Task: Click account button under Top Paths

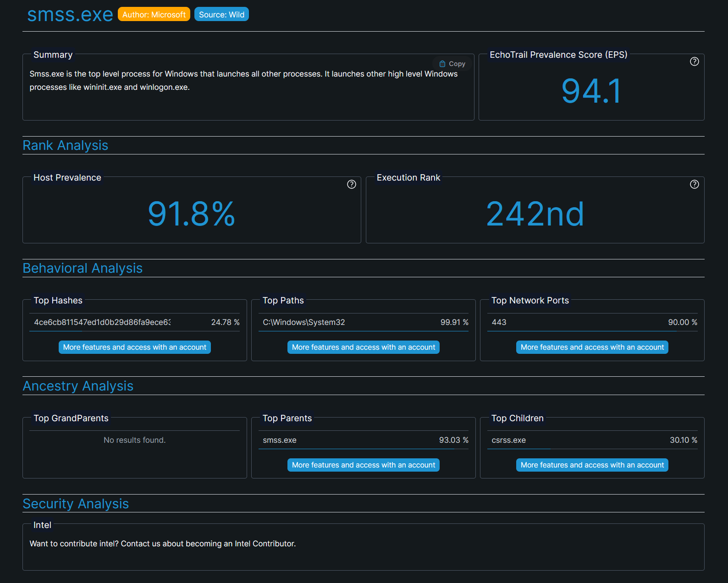Action: coord(363,347)
